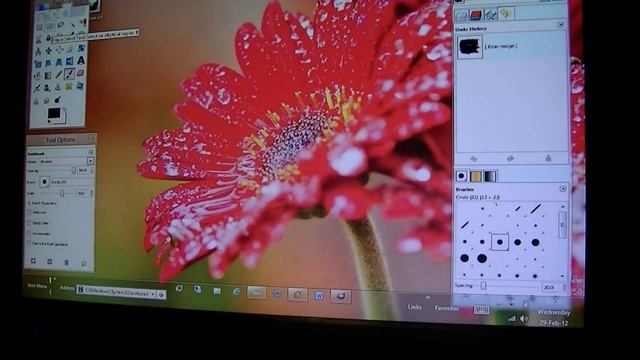Clear the undo history button

pyautogui.click(x=549, y=158)
